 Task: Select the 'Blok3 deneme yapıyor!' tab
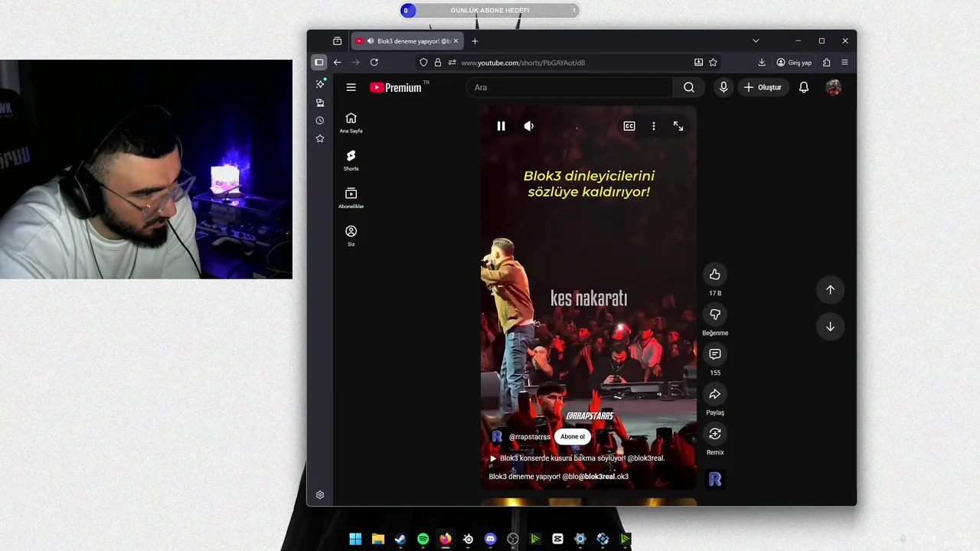(x=408, y=41)
